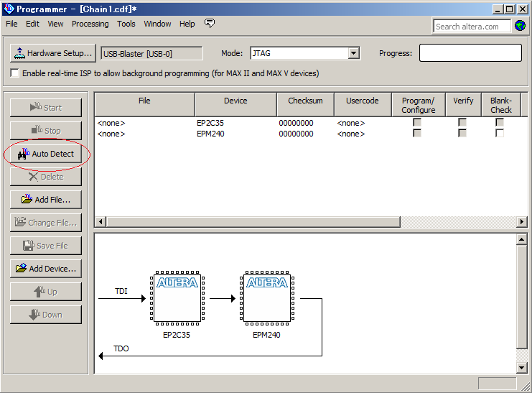Click table horizontal scrollbar right arrow
532x393 pixels.
[x=522, y=222]
